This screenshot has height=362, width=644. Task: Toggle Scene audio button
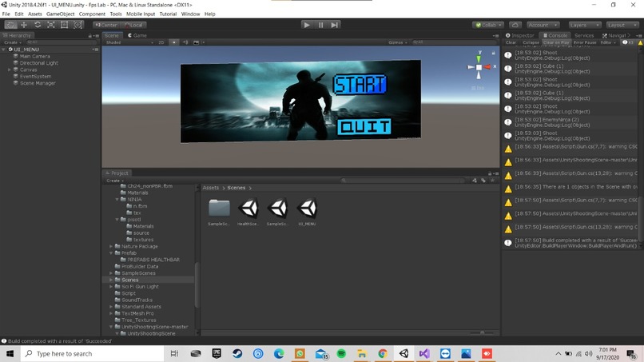(x=185, y=42)
